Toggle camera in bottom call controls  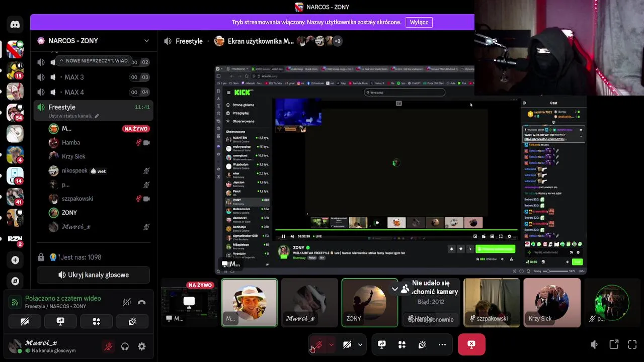[x=347, y=345]
